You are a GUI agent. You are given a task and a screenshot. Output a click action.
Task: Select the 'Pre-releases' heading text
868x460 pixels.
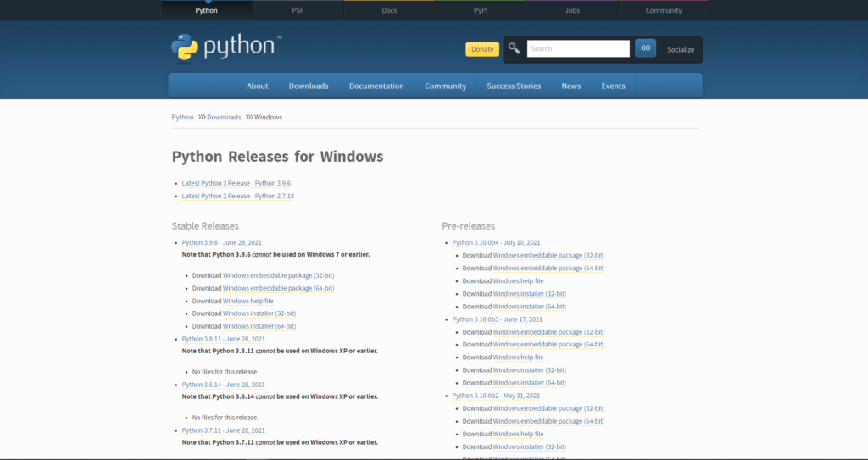[x=468, y=226]
